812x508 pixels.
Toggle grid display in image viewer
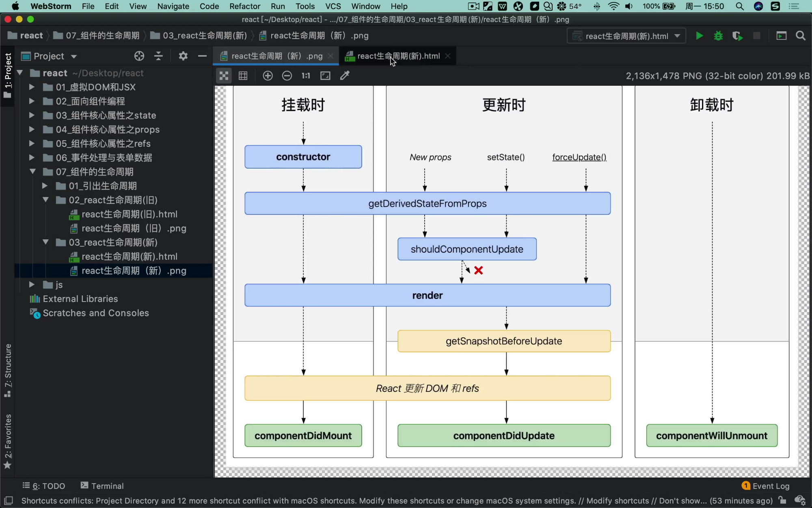(x=243, y=76)
